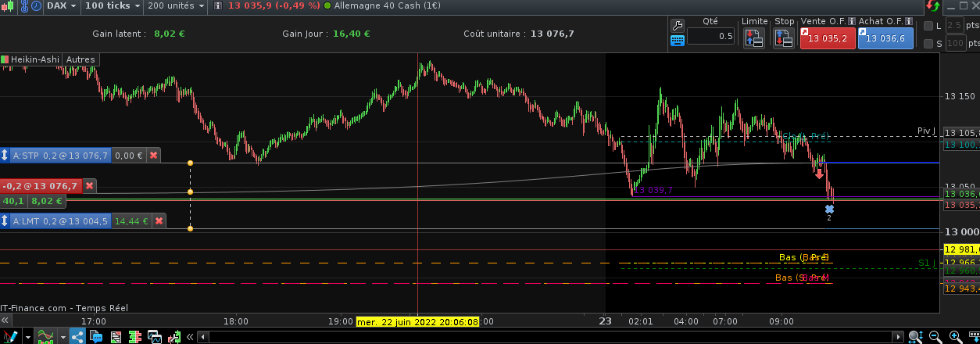Click the Stop order icon button

coord(784,38)
